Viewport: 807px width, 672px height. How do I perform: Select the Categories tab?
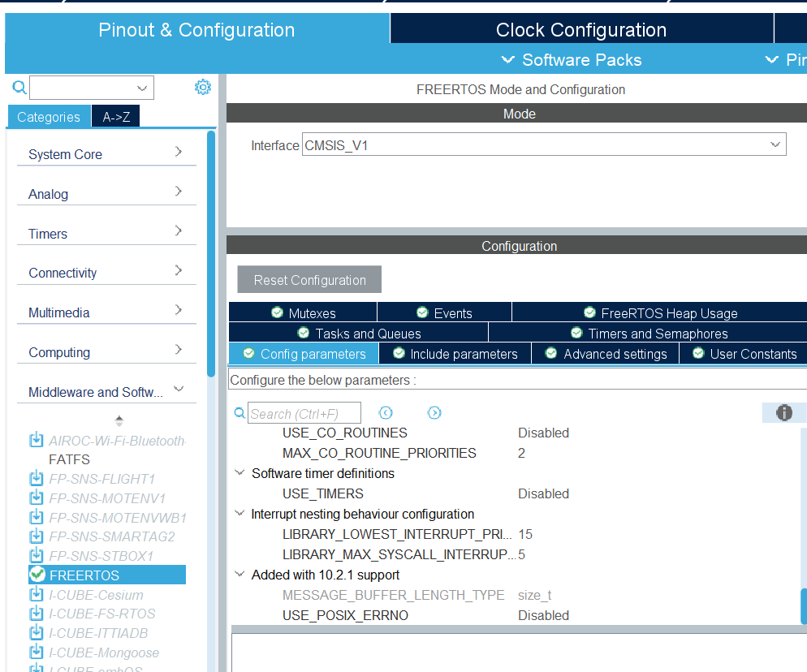click(x=49, y=117)
